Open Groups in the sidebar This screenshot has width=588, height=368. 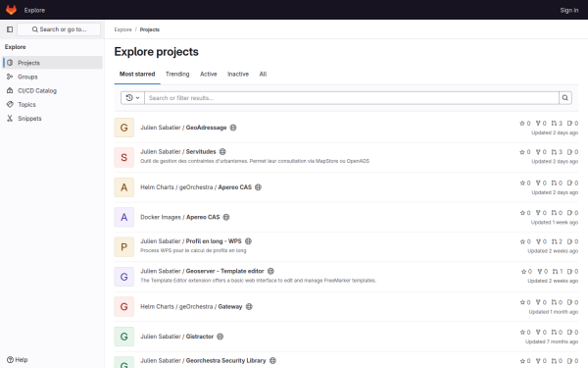click(x=53, y=77)
